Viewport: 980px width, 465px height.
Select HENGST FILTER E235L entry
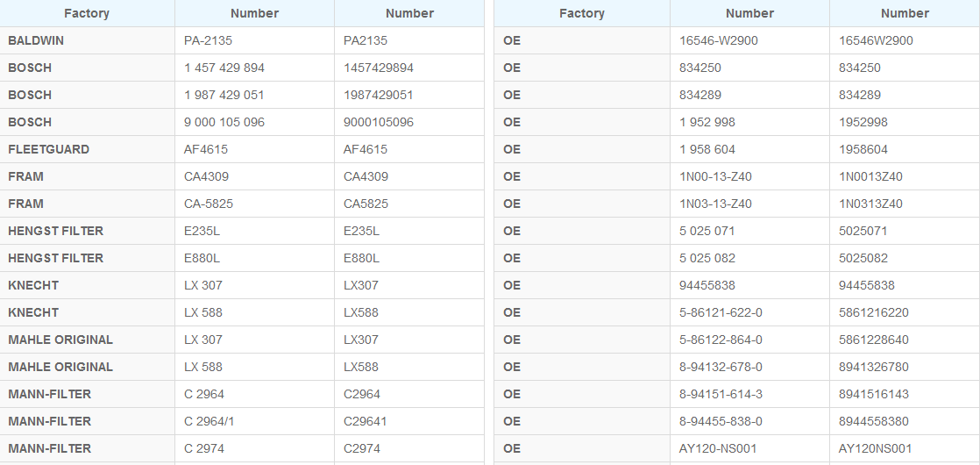(x=202, y=231)
